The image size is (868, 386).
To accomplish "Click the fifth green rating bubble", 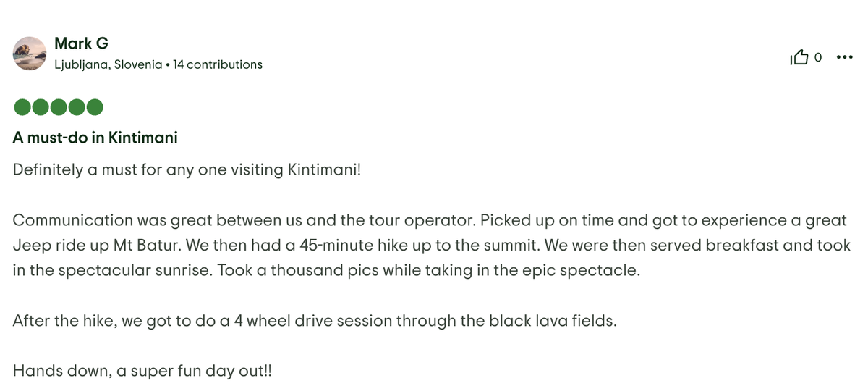I will tap(95, 108).
